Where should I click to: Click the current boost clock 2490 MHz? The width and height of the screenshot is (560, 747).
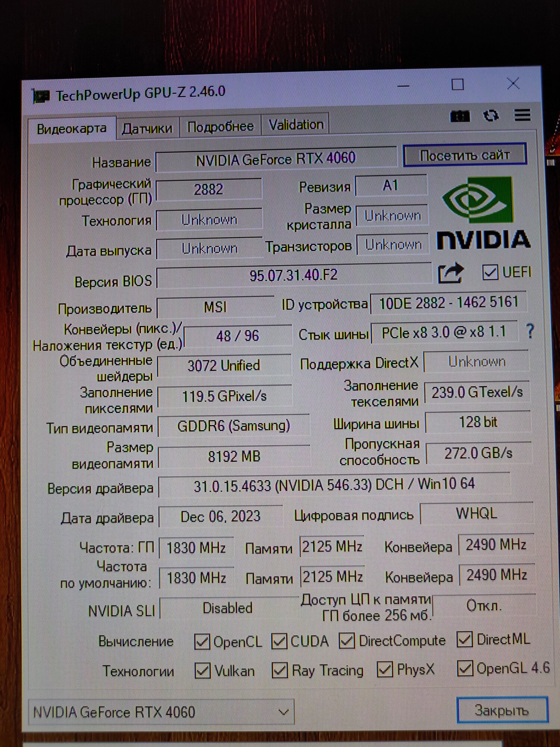coord(496,545)
